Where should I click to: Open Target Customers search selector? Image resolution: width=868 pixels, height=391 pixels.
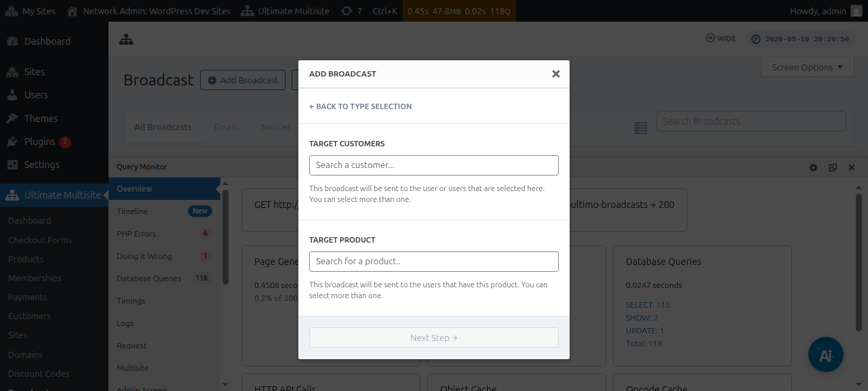pos(434,165)
